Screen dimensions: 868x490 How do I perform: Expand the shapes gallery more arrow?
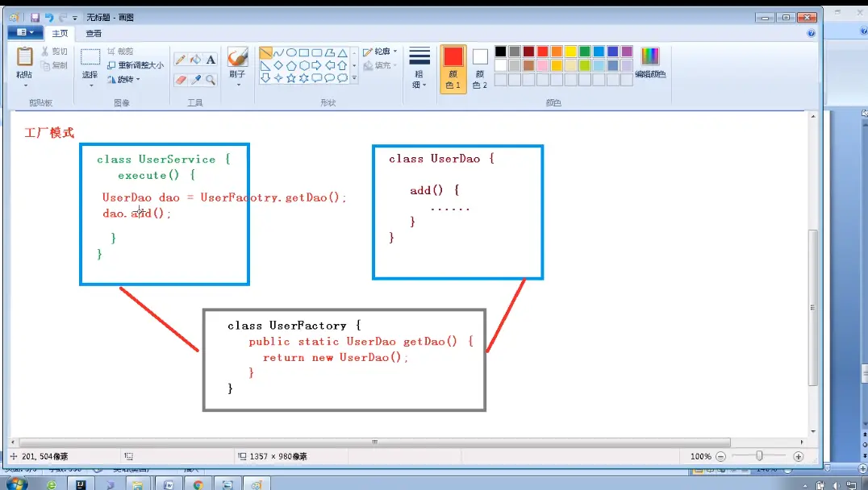pyautogui.click(x=354, y=78)
